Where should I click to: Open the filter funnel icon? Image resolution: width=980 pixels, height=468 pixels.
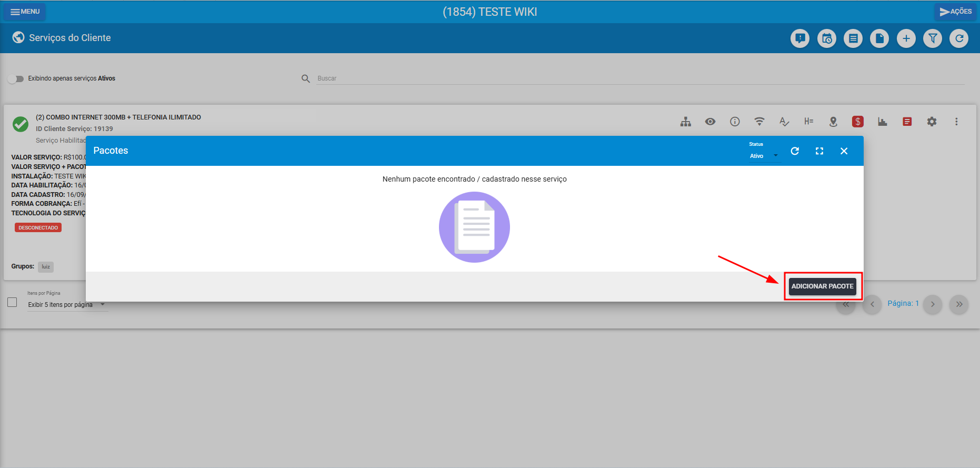click(933, 38)
